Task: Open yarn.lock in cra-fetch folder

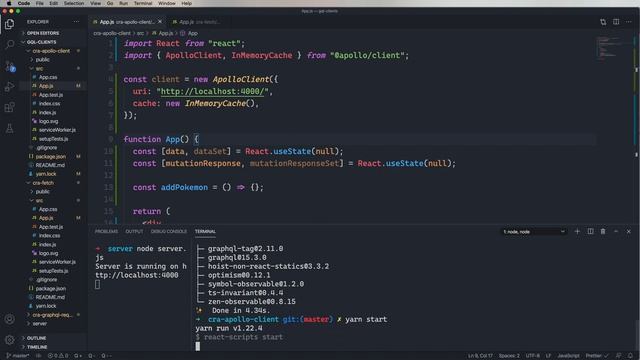Action: click(x=46, y=306)
